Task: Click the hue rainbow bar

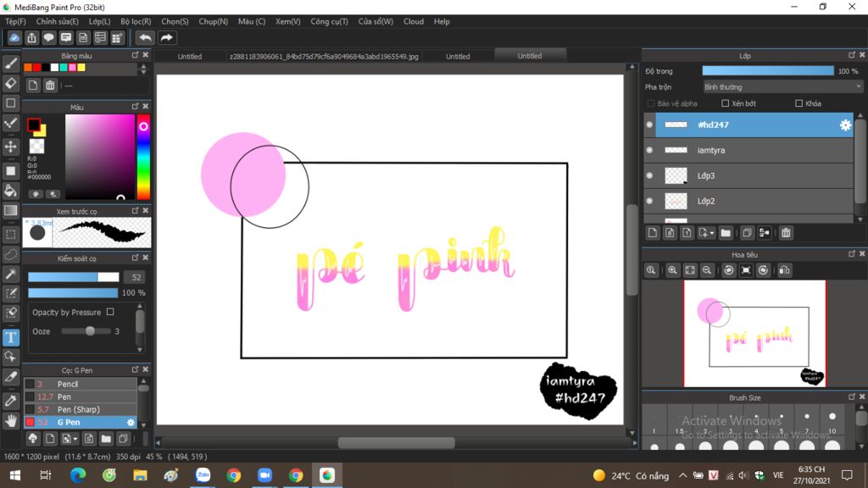Action: click(143, 157)
